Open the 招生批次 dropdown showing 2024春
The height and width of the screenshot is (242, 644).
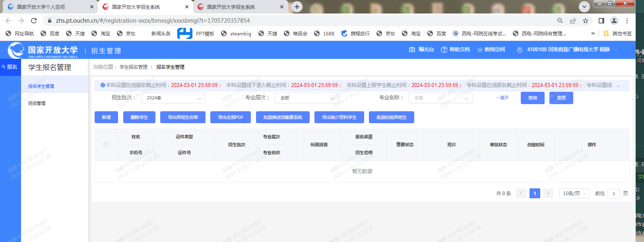click(x=173, y=98)
